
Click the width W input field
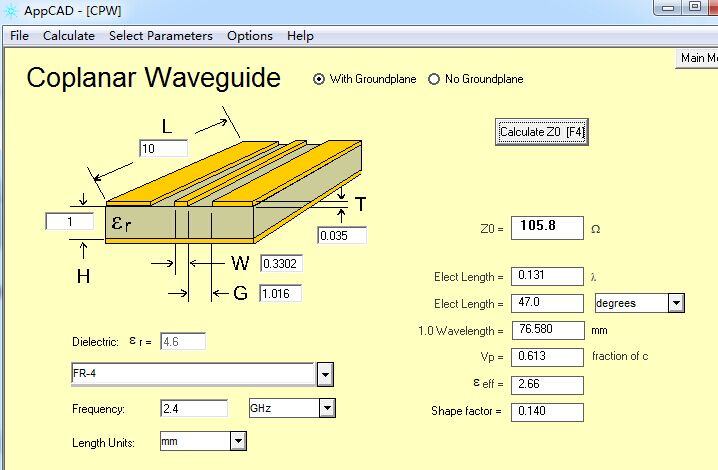click(281, 263)
